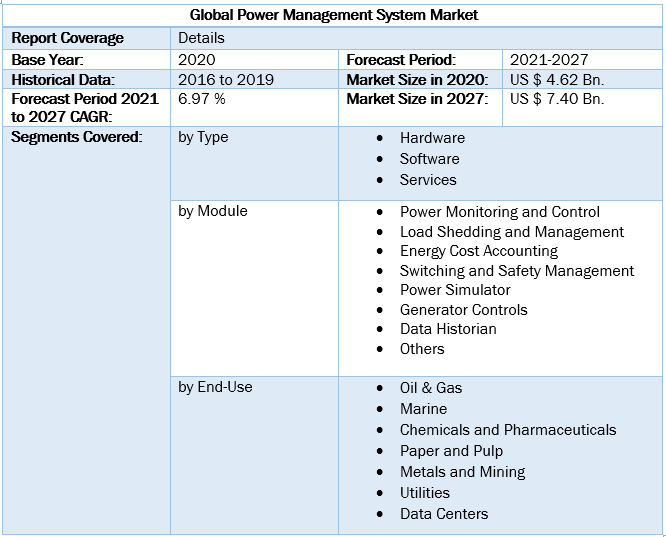666x537 pixels.
Task: Select Power Monitoring and Control item
Action: pyautogui.click(x=499, y=212)
